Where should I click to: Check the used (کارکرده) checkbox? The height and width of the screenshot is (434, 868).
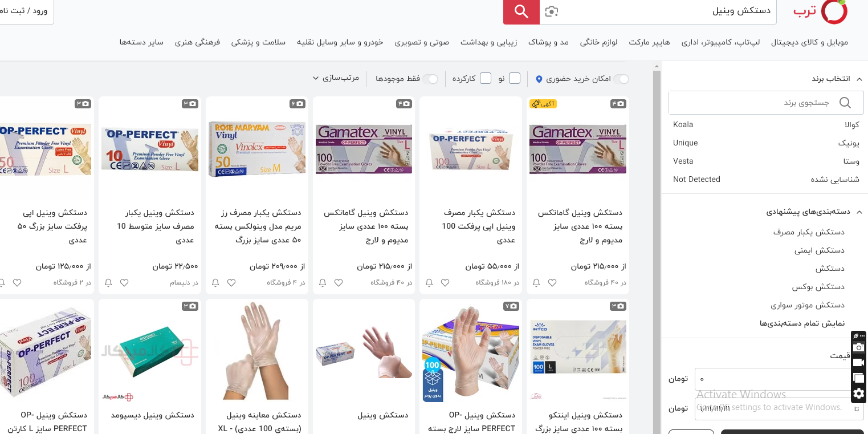[x=486, y=78]
